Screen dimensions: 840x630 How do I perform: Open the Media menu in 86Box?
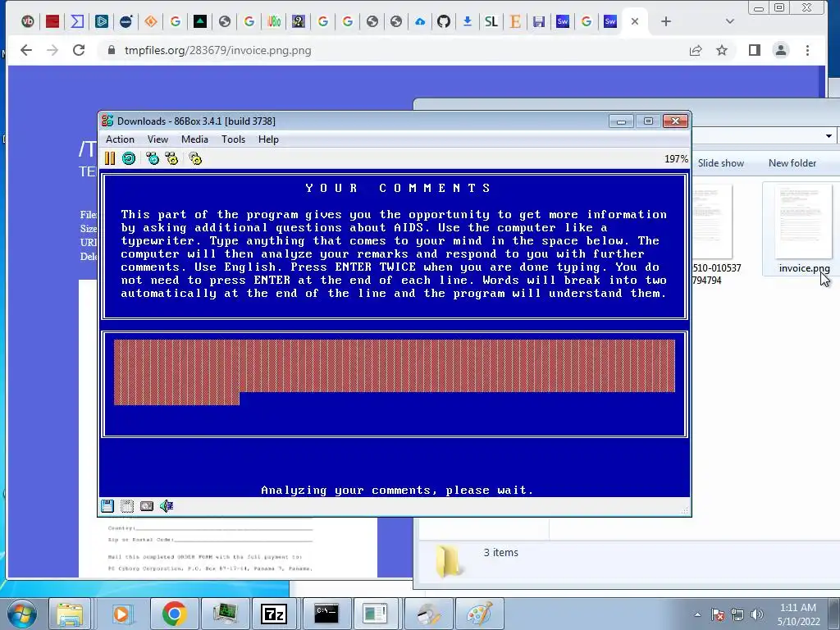[194, 139]
